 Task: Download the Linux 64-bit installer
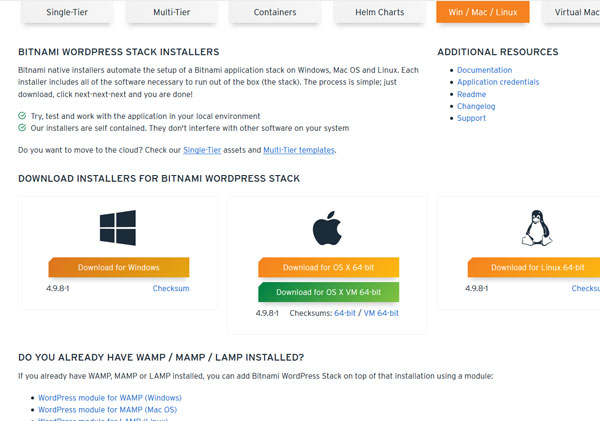click(x=534, y=267)
